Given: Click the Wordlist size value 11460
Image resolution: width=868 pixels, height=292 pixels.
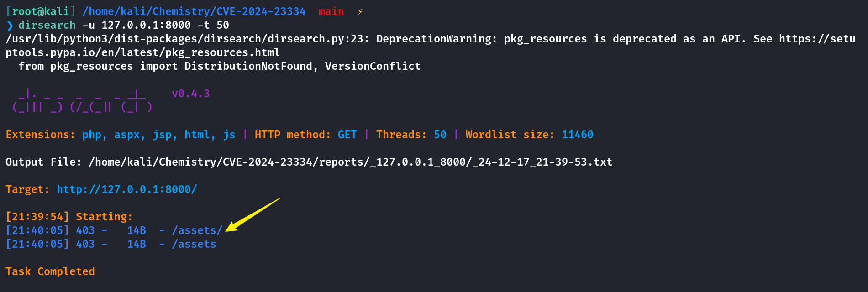Looking at the screenshot, I should pyautogui.click(x=578, y=135).
